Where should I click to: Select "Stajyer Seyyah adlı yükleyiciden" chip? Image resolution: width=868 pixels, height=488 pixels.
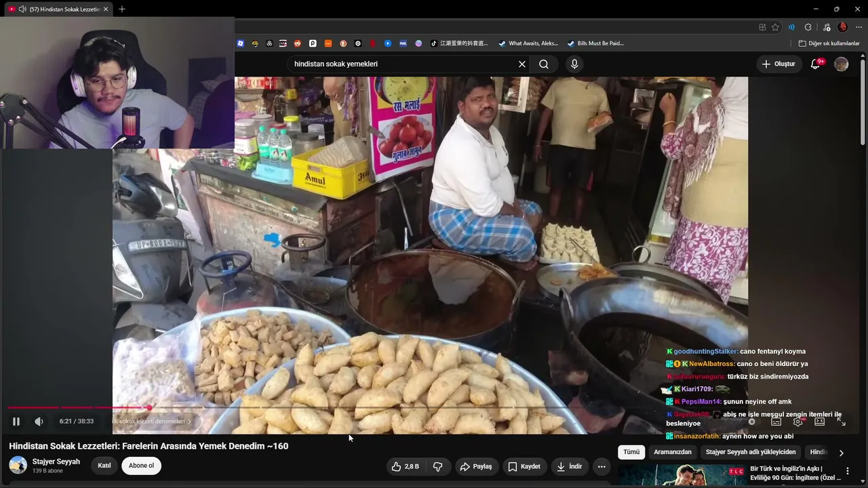point(751,452)
